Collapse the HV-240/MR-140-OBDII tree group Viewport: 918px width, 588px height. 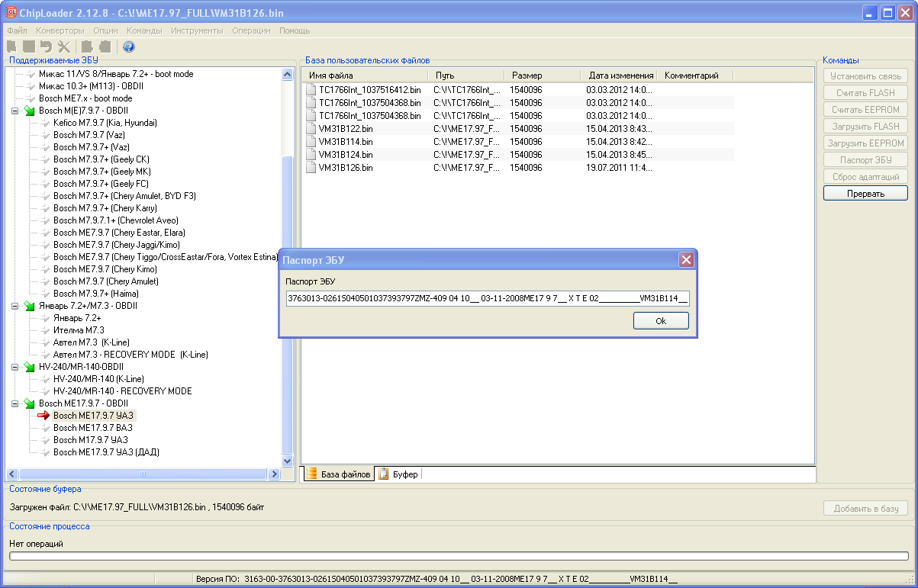pos(14,367)
